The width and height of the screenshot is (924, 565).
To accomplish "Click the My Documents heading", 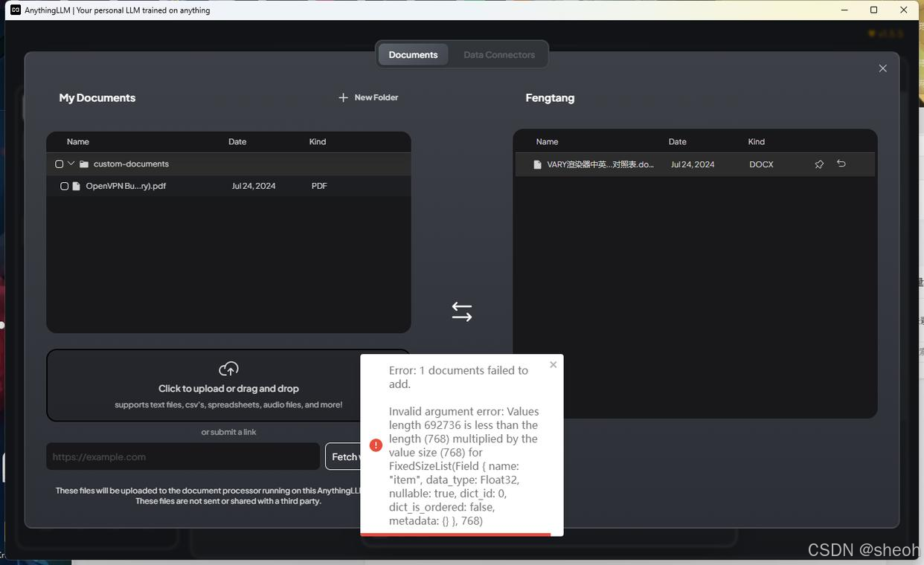I will point(97,97).
